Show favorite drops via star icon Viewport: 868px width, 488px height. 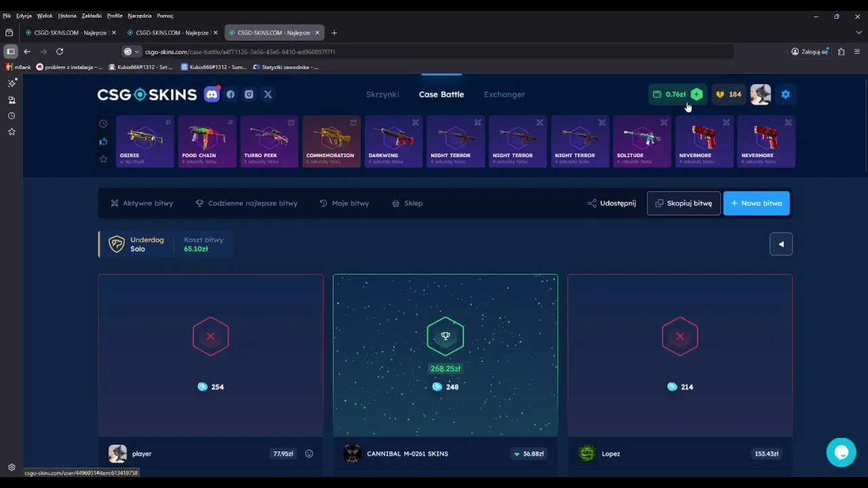(x=103, y=159)
